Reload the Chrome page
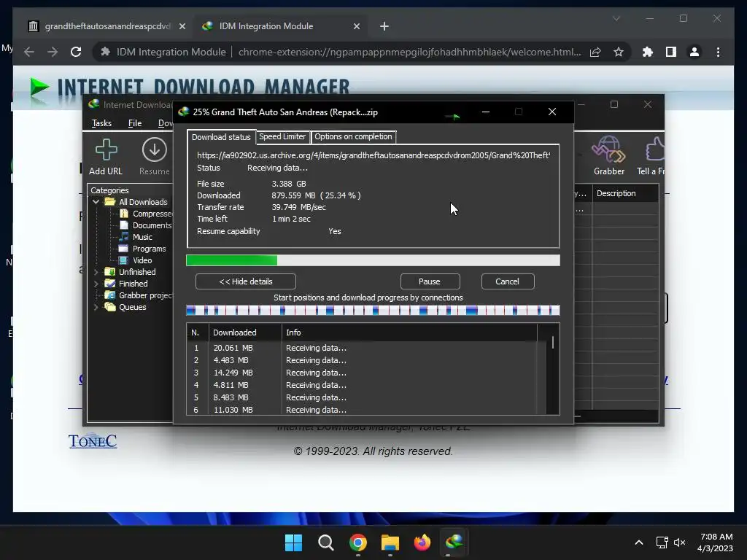 (x=76, y=52)
